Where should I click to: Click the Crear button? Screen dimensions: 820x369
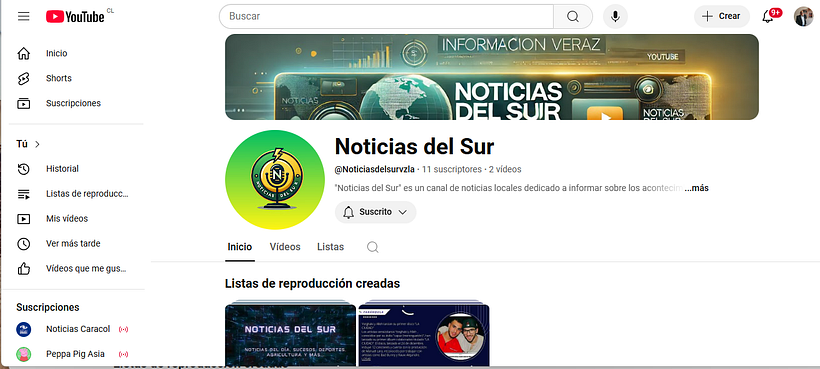click(x=722, y=16)
